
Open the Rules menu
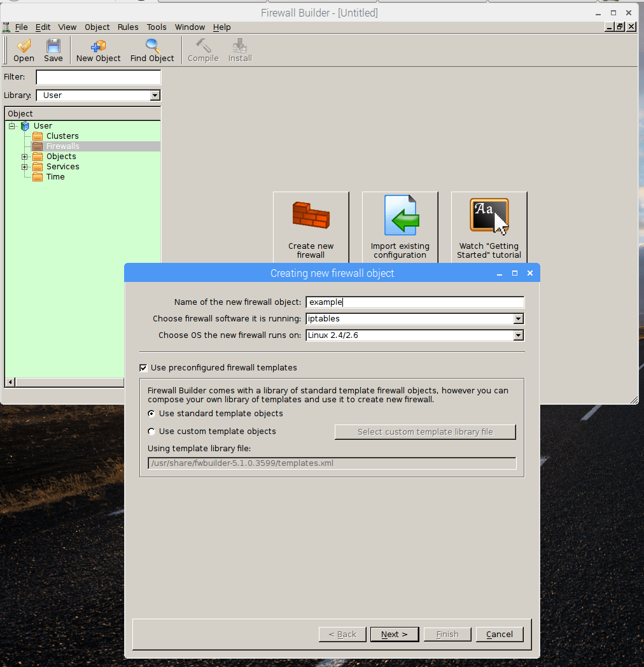(x=128, y=27)
